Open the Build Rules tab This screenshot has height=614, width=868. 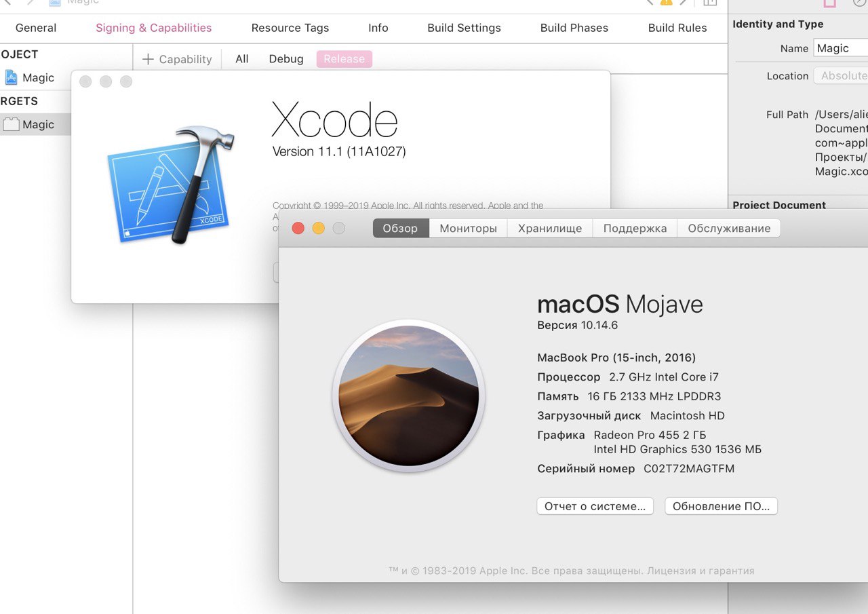click(677, 28)
